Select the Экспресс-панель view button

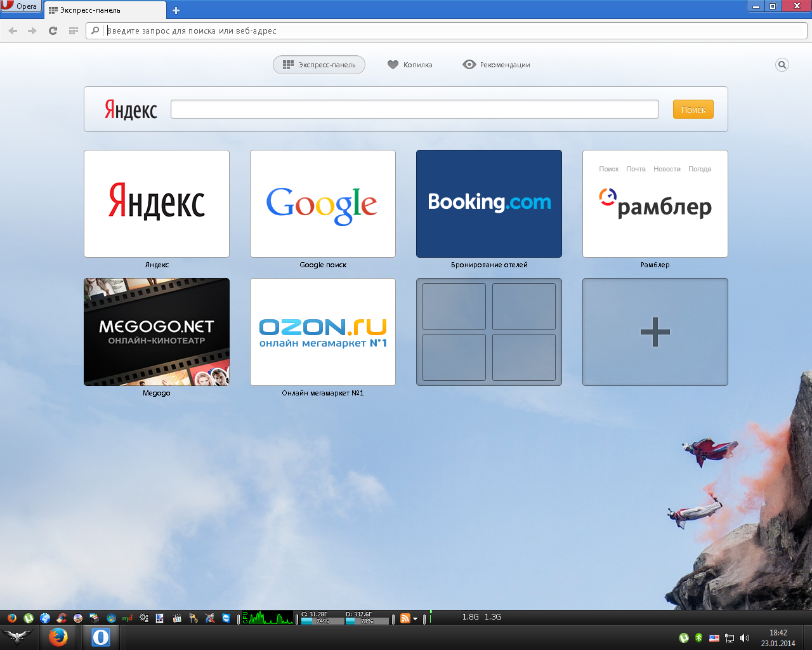(319, 65)
